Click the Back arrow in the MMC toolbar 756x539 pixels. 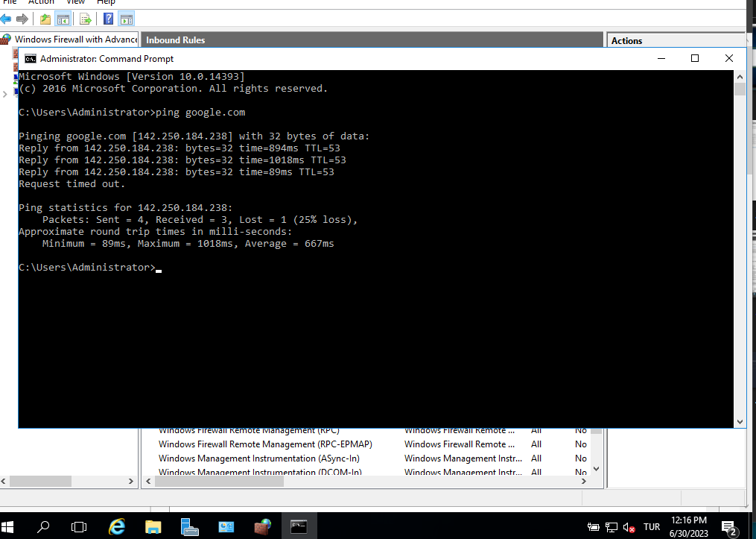(x=6, y=19)
